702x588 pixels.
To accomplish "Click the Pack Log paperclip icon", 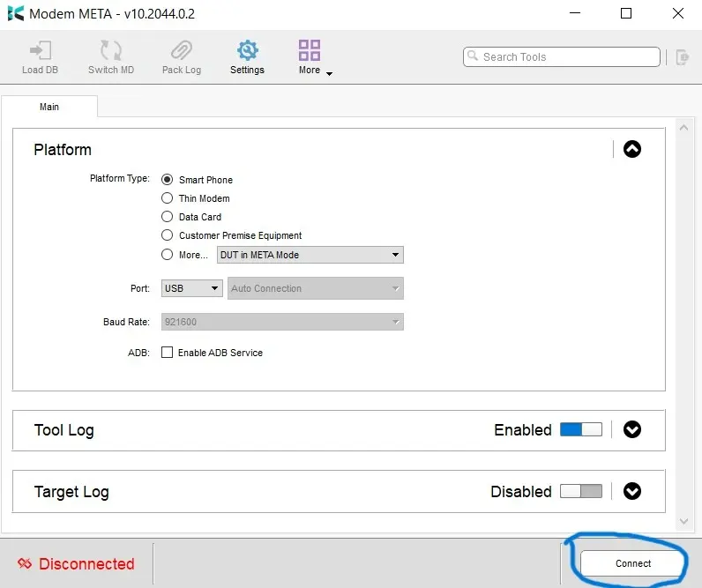I will click(182, 50).
